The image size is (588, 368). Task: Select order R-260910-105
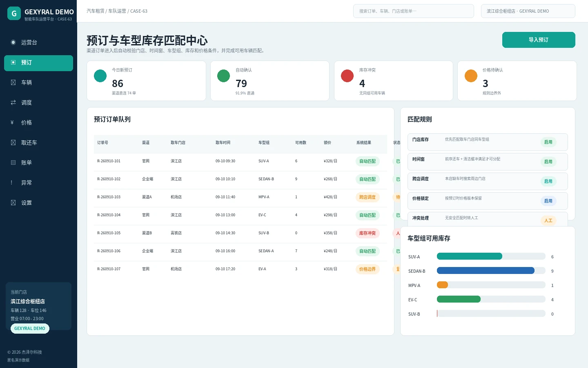coord(241,233)
